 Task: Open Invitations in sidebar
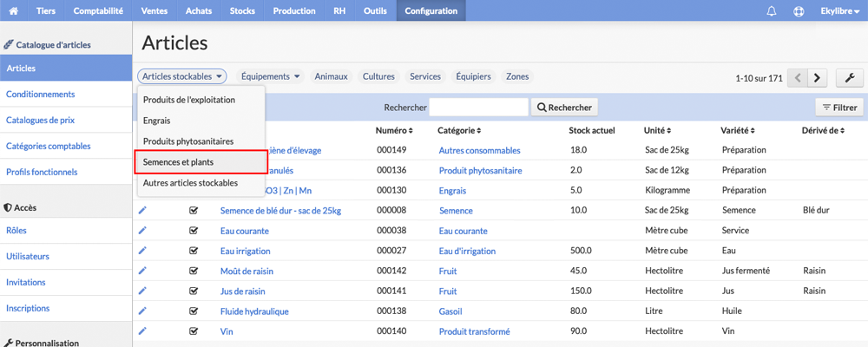(x=66, y=282)
